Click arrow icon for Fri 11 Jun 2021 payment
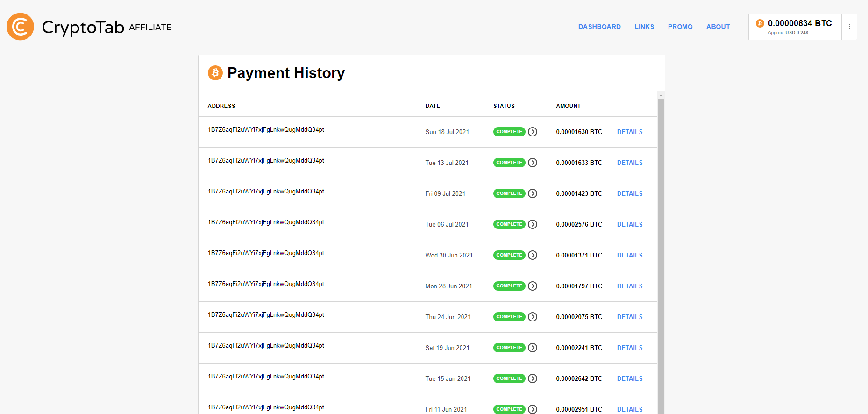Image resolution: width=868 pixels, height=414 pixels. click(533, 409)
